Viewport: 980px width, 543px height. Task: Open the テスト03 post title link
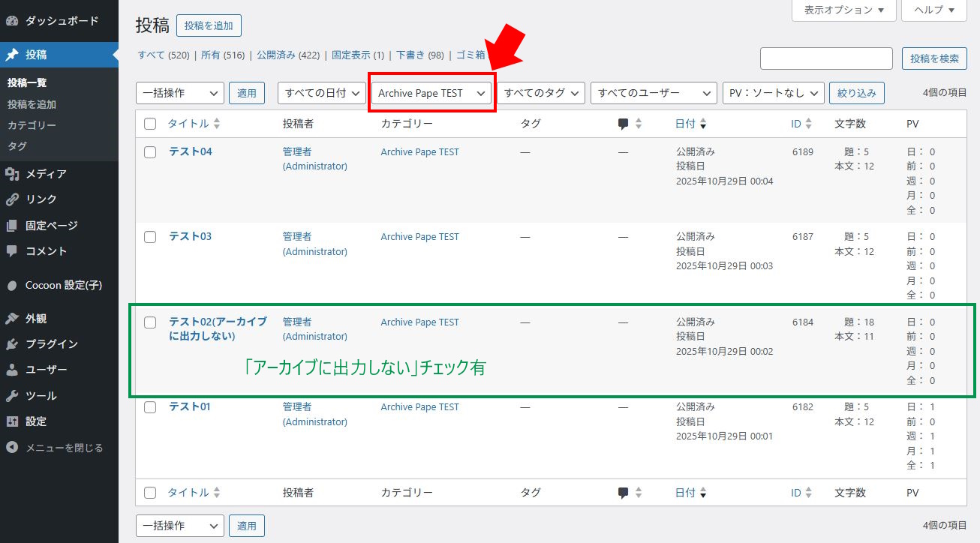190,236
